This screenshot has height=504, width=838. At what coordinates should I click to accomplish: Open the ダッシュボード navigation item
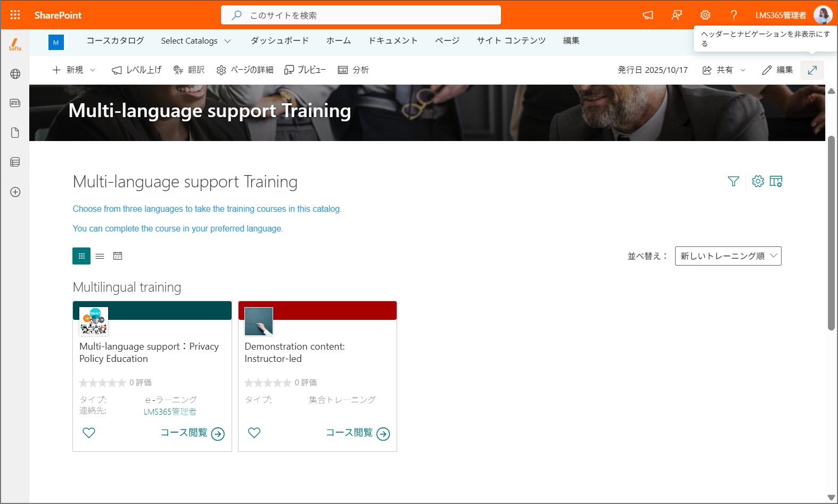pos(280,40)
